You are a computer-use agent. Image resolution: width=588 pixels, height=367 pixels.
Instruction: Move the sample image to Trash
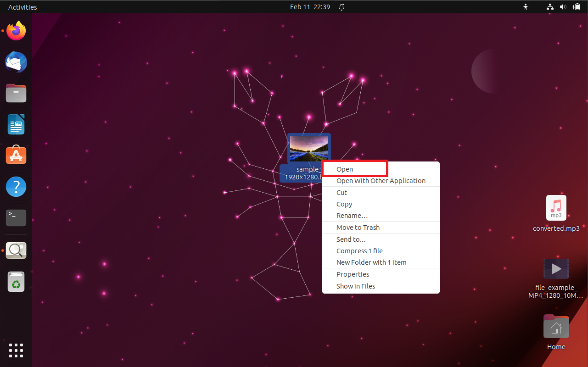[x=358, y=227]
